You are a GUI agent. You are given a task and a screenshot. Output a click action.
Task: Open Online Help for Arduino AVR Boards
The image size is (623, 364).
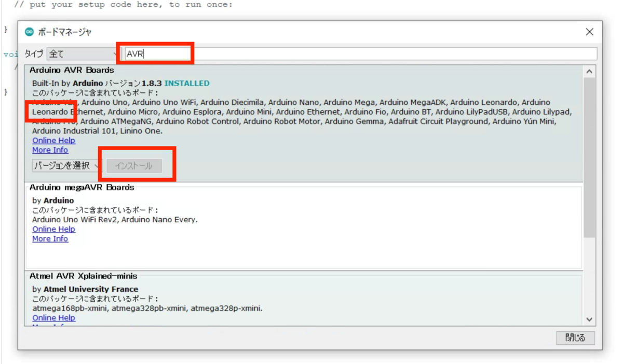pos(53,140)
